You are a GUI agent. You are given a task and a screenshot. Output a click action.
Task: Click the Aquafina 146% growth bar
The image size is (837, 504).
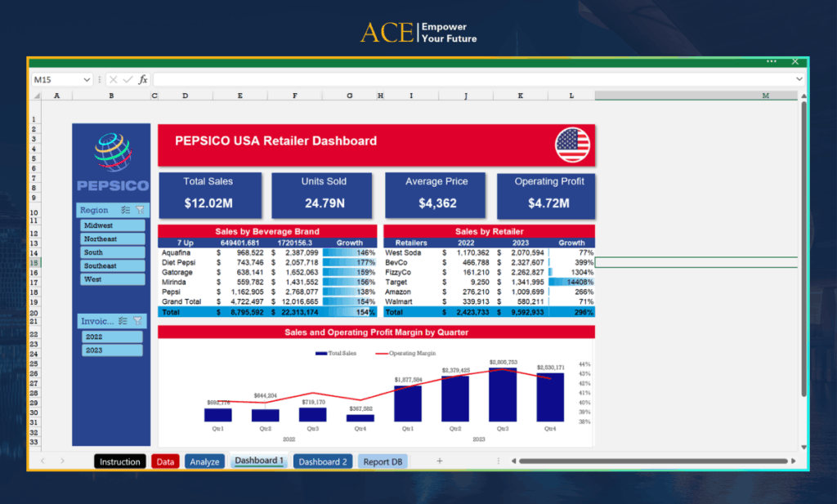coord(349,252)
